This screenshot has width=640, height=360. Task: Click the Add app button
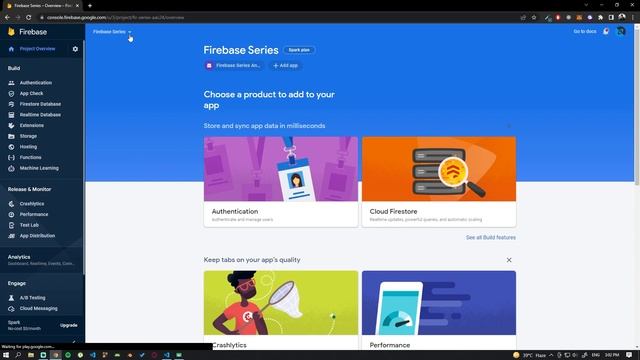(286, 65)
